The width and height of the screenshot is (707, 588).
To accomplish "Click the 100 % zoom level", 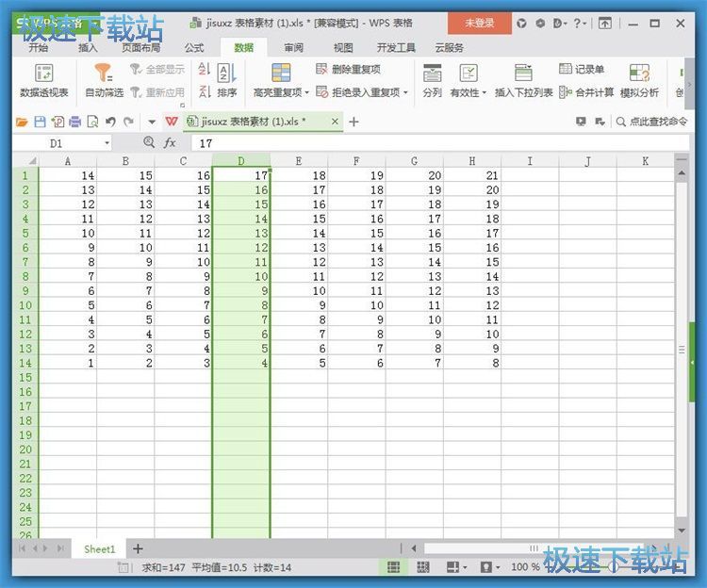I will pyautogui.click(x=525, y=567).
